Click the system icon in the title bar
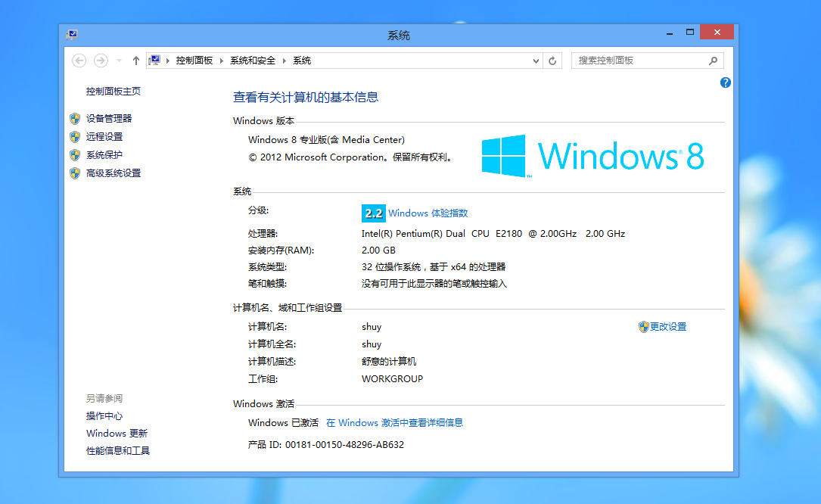 [x=72, y=35]
